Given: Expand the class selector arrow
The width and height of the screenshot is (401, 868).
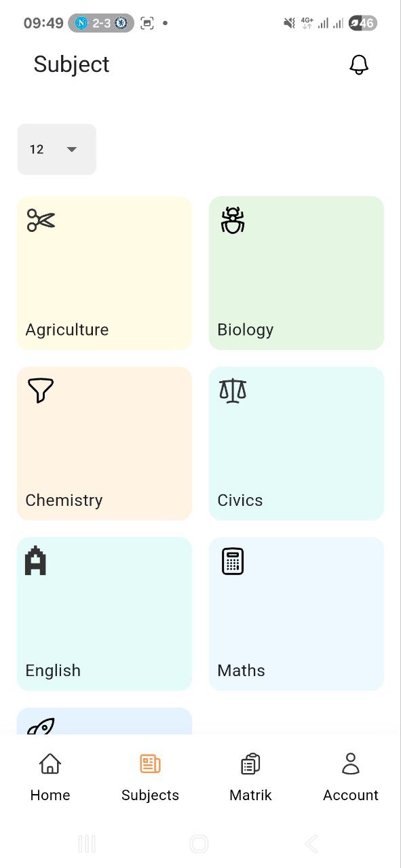Looking at the screenshot, I should point(73,149).
